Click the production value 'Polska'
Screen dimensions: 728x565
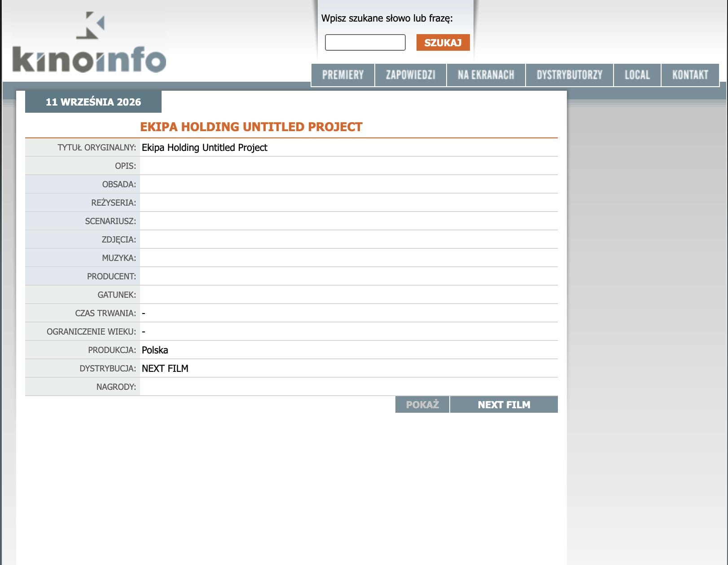[x=155, y=350]
